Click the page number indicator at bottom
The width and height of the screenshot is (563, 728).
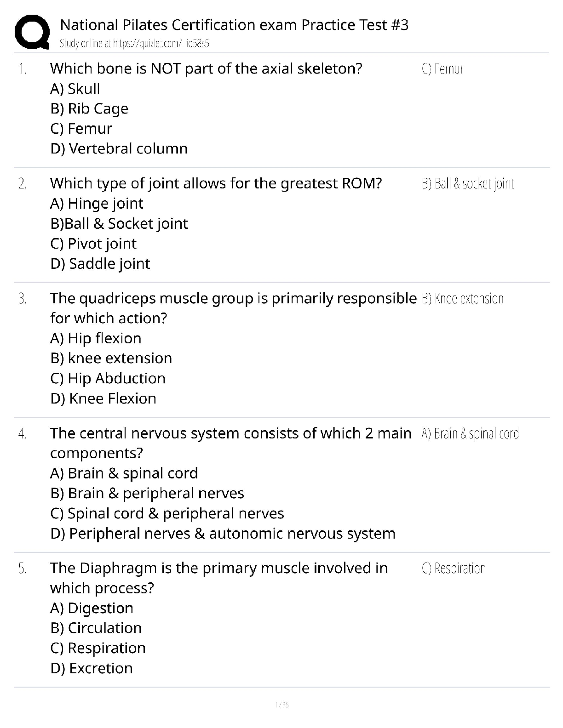click(x=281, y=705)
